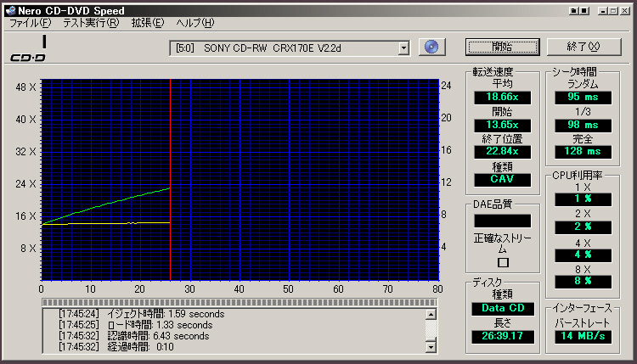Open the 拡張(E) menu
Screen dimensions: 637x364
(x=148, y=22)
